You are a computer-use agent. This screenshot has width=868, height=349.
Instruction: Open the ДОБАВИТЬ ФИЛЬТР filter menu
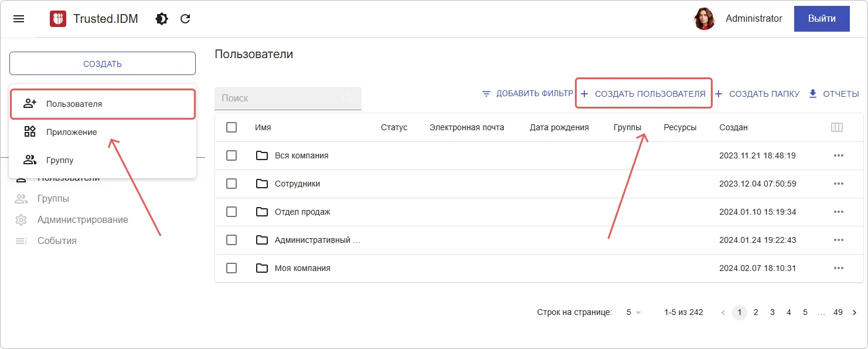point(527,93)
